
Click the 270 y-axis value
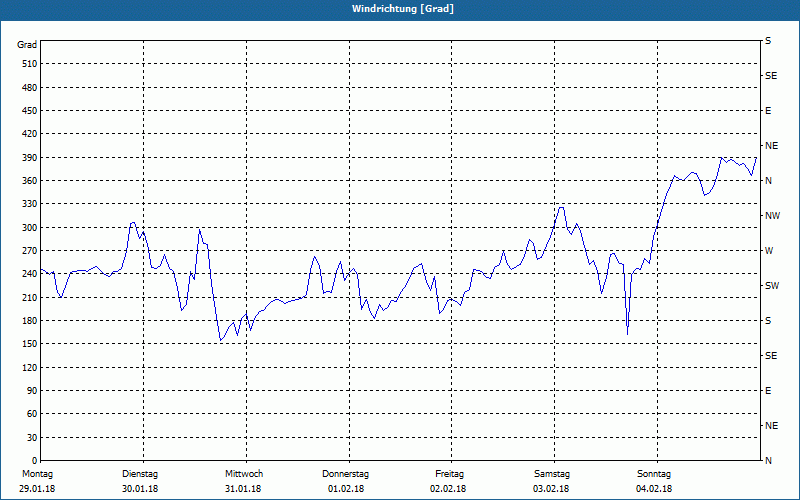(x=30, y=251)
